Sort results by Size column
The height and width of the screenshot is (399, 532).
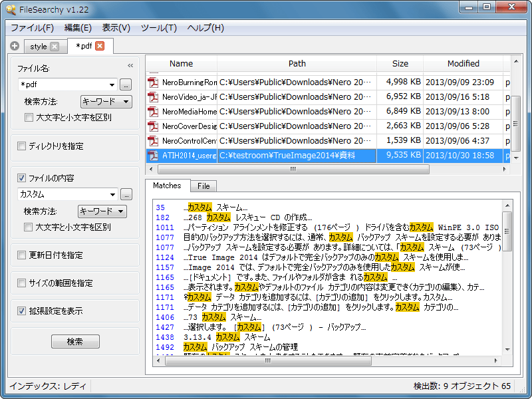[x=400, y=63]
